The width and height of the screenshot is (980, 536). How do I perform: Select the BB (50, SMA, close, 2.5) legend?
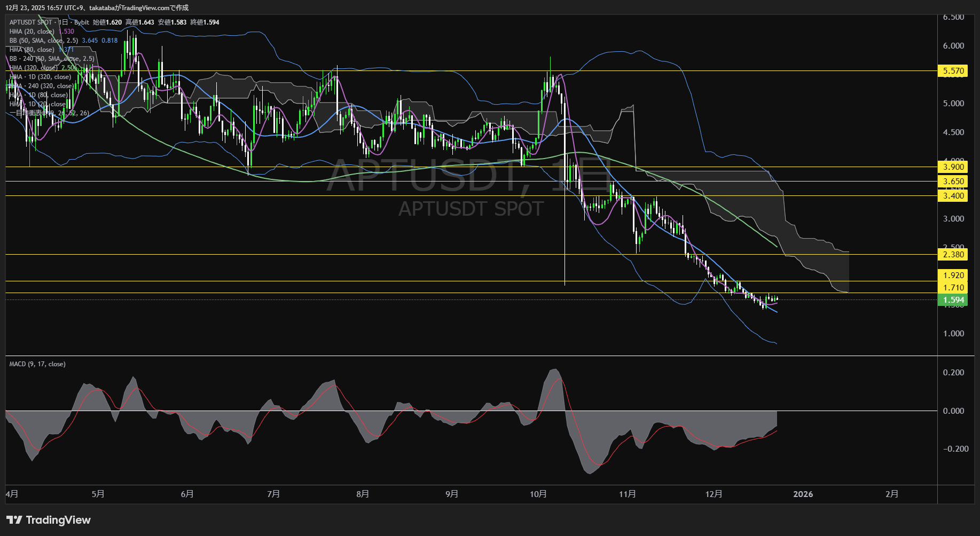pyautogui.click(x=44, y=41)
